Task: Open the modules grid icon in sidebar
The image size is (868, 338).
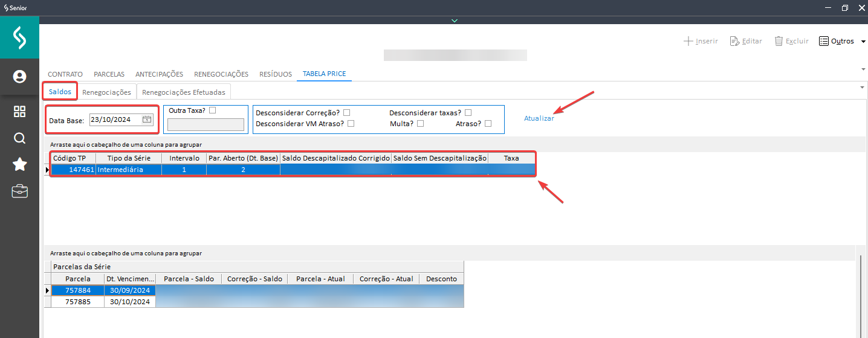Action: 19,112
